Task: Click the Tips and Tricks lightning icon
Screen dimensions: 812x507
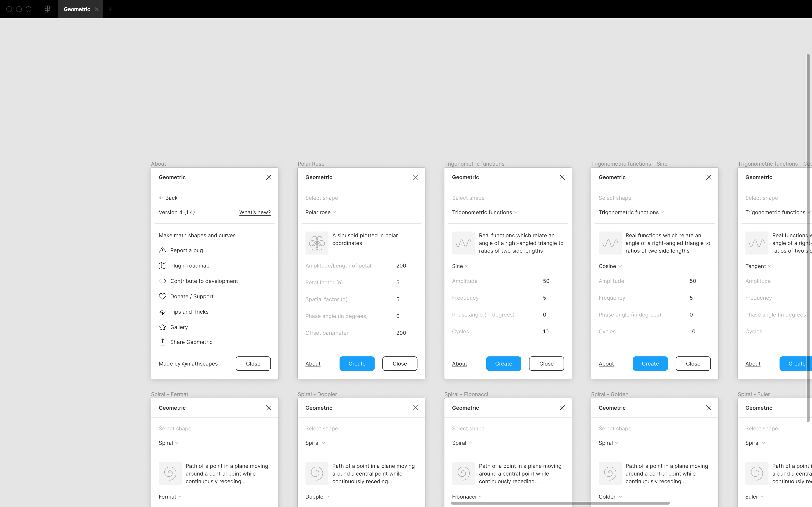Action: tap(162, 312)
